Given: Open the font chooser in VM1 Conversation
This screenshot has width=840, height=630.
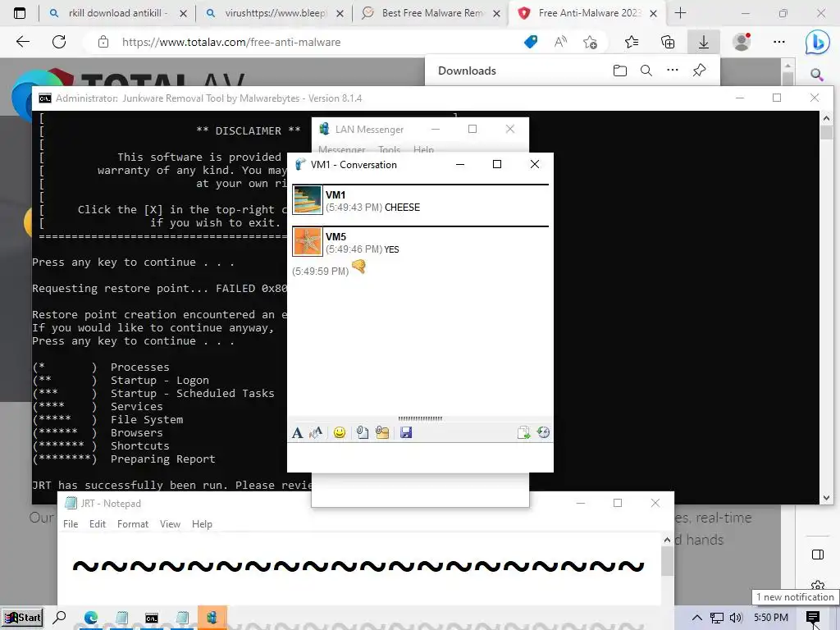Looking at the screenshot, I should pyautogui.click(x=297, y=432).
